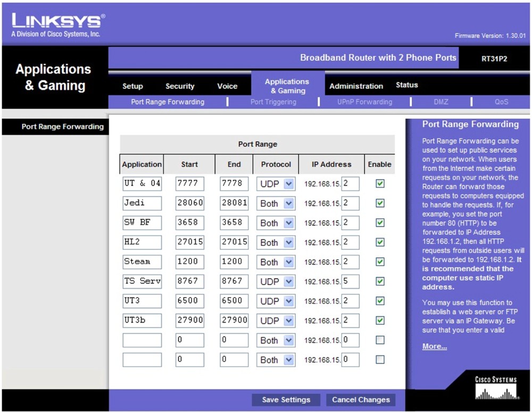This screenshot has width=532, height=412.
Task: Open the UPnP Forwarding subtab
Action: 365,102
